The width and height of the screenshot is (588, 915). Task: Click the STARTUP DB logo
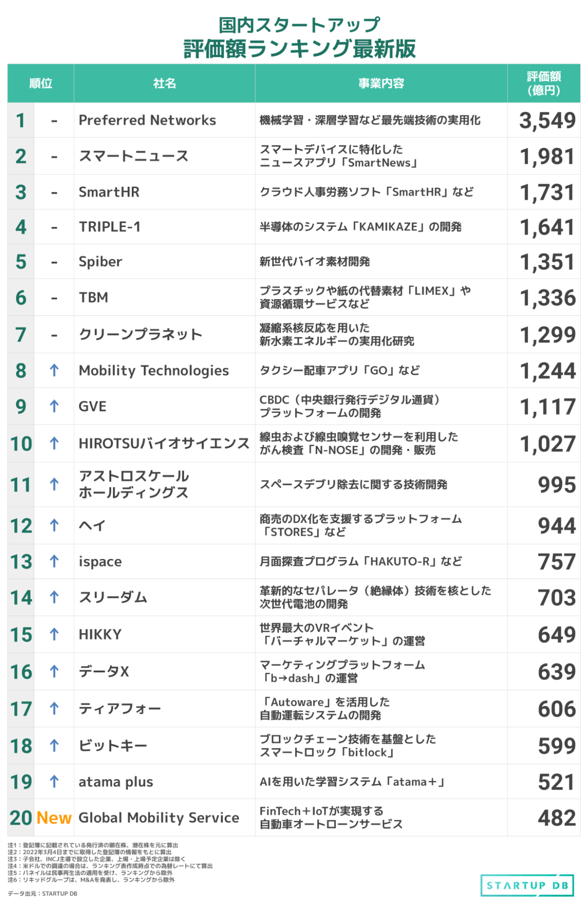tap(527, 885)
